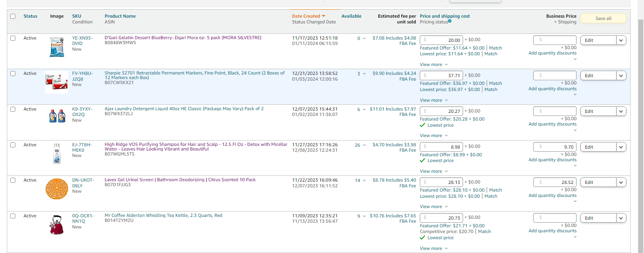Image resolution: width=644 pixels, height=253 pixels.
Task: Add quantity discounts for VO5 shampoo
Action: pos(552,160)
